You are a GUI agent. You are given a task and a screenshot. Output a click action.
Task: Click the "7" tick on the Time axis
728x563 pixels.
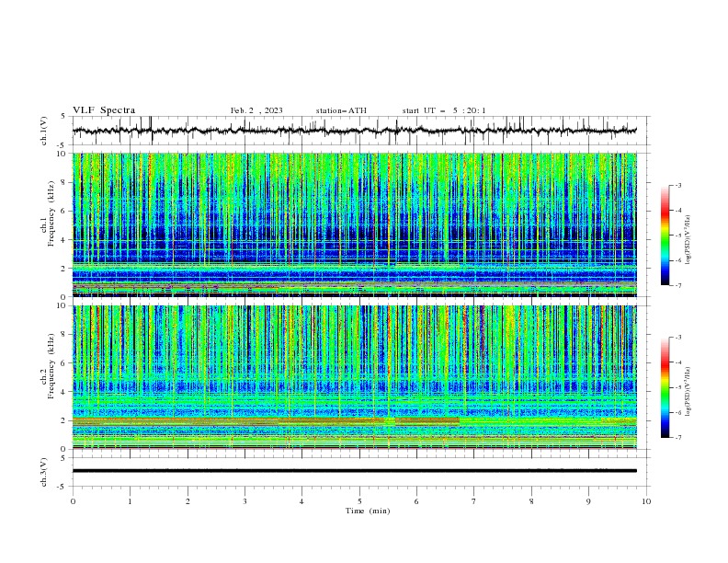click(x=474, y=501)
